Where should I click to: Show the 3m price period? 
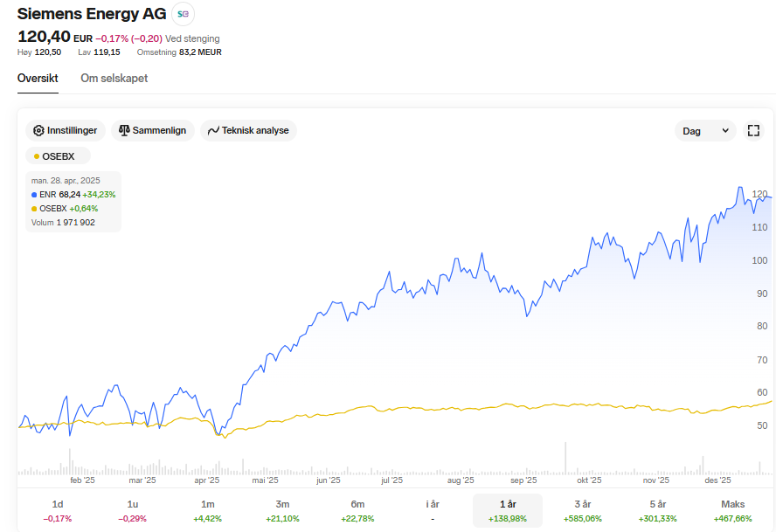[282, 511]
